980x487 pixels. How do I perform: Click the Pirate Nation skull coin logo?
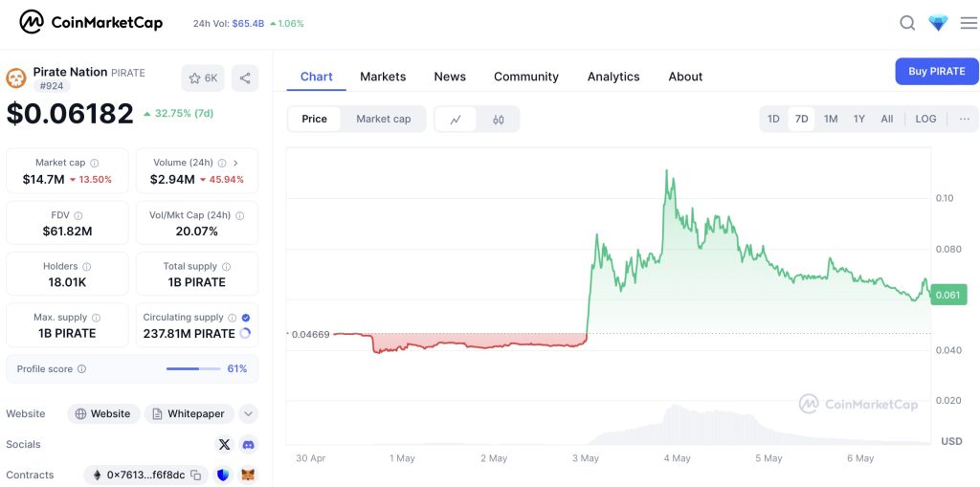[16, 78]
